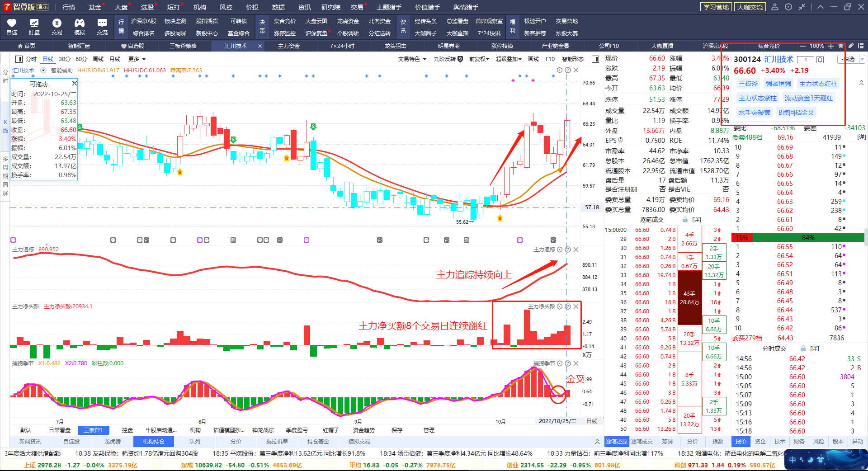Click the price alert bell icon

coord(820,60)
